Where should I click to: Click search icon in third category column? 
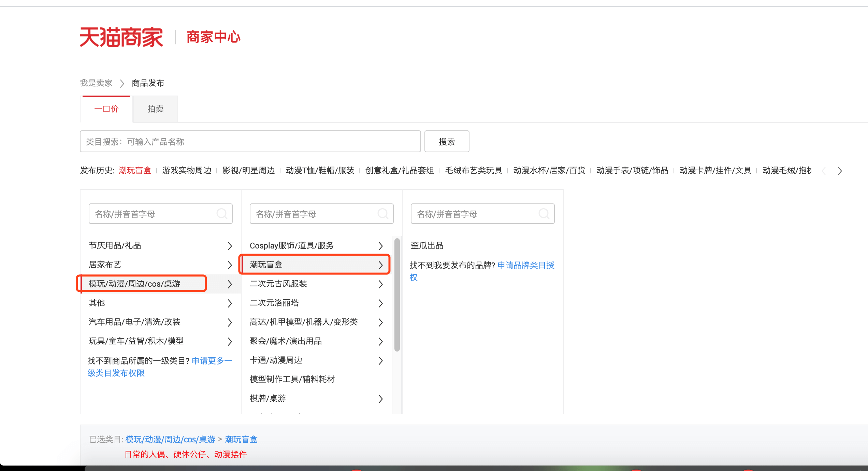544,214
